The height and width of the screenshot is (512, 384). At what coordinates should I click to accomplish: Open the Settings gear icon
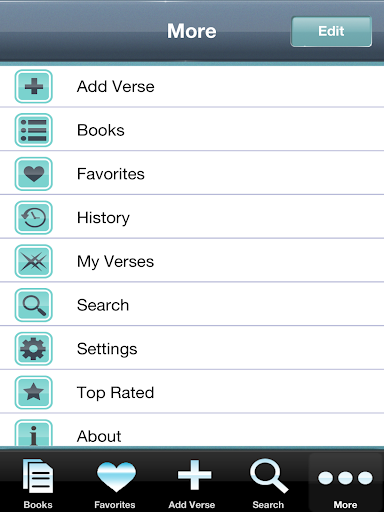tap(34, 349)
